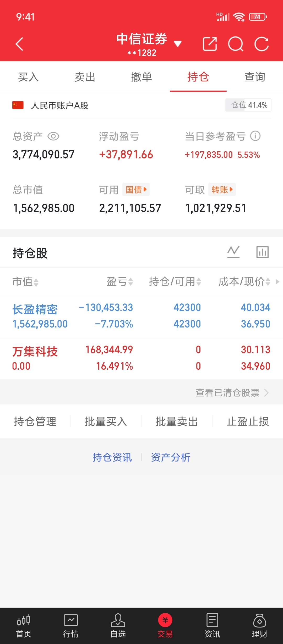Tap 长盈精密 loss value -130,453.33
The image size is (283, 644).
(106, 307)
